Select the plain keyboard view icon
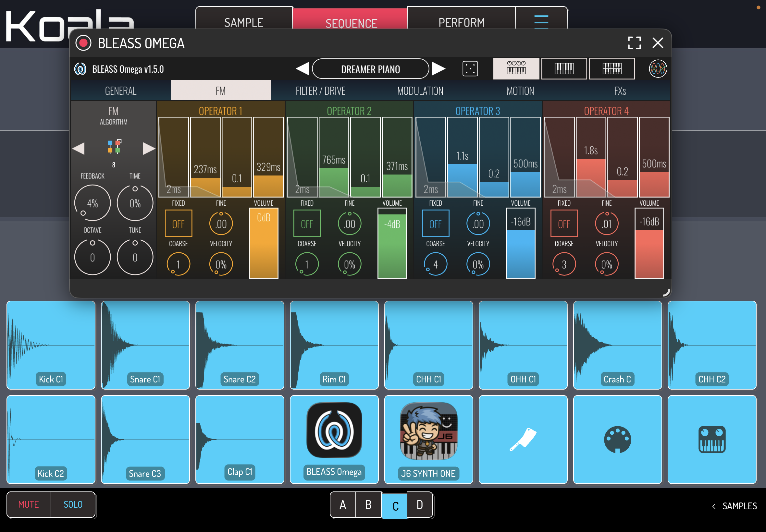The height and width of the screenshot is (532, 766). tap(564, 68)
